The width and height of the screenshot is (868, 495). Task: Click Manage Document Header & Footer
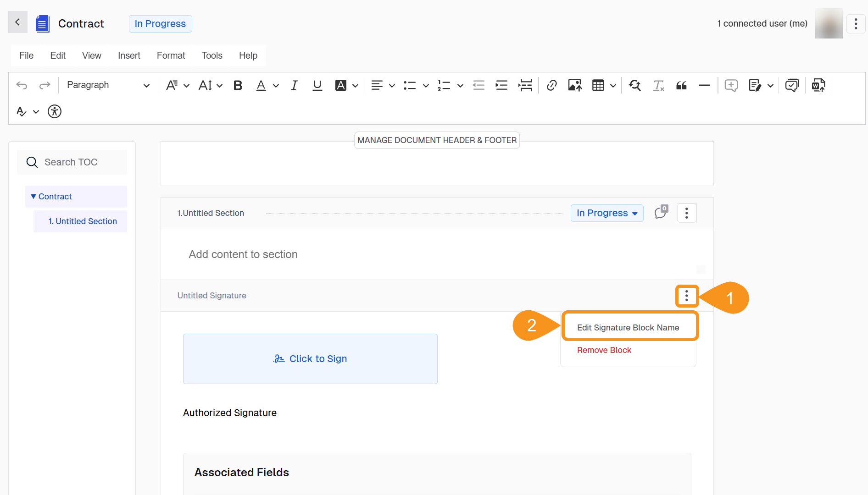437,140
